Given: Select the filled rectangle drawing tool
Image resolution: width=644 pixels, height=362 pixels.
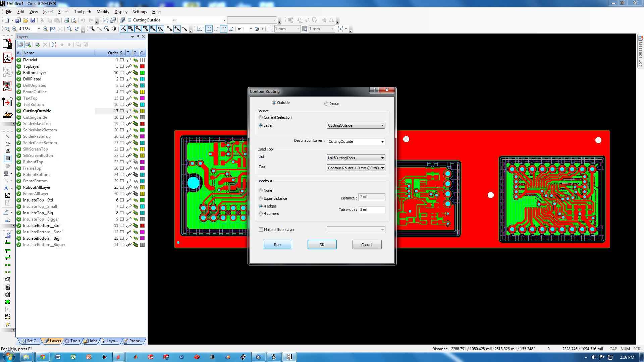Looking at the screenshot, I should click(x=8, y=159).
